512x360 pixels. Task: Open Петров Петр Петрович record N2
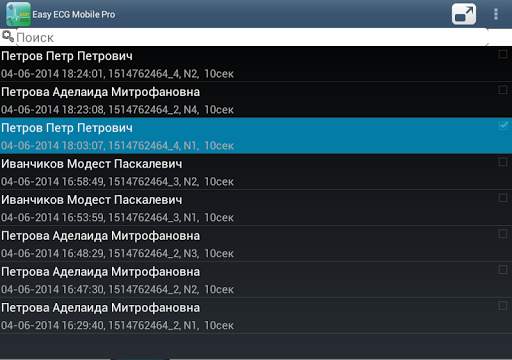256,64
